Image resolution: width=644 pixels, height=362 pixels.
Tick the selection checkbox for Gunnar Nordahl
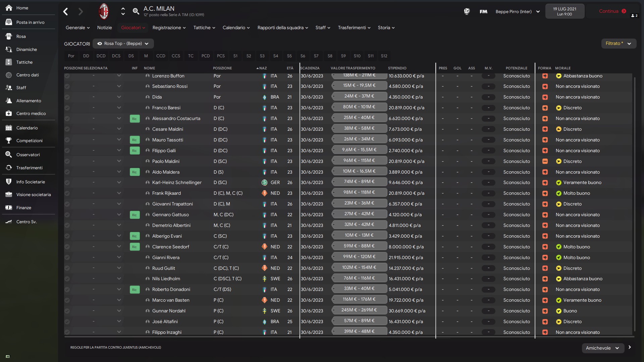pyautogui.click(x=67, y=311)
